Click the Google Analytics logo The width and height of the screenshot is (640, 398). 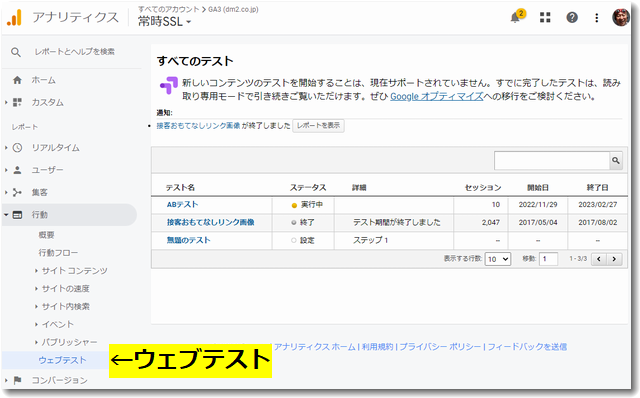14,18
